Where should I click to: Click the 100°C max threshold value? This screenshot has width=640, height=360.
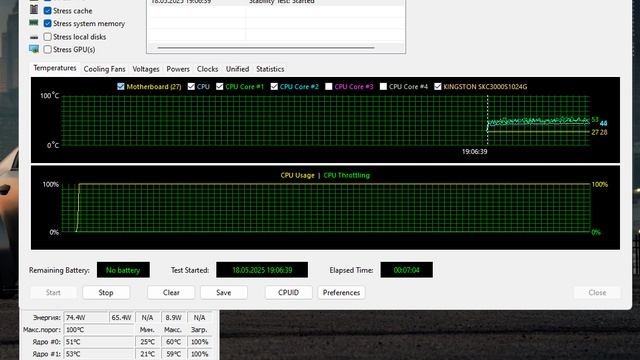99,329
